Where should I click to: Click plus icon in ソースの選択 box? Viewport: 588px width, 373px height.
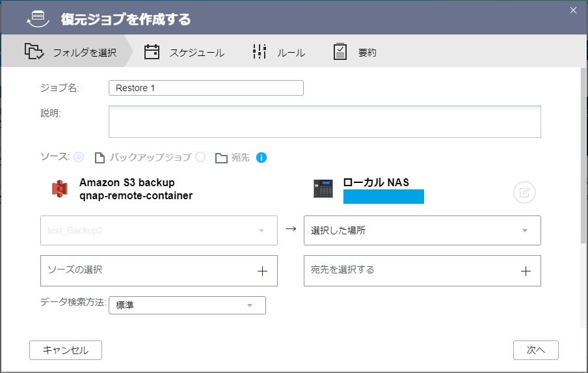[263, 271]
